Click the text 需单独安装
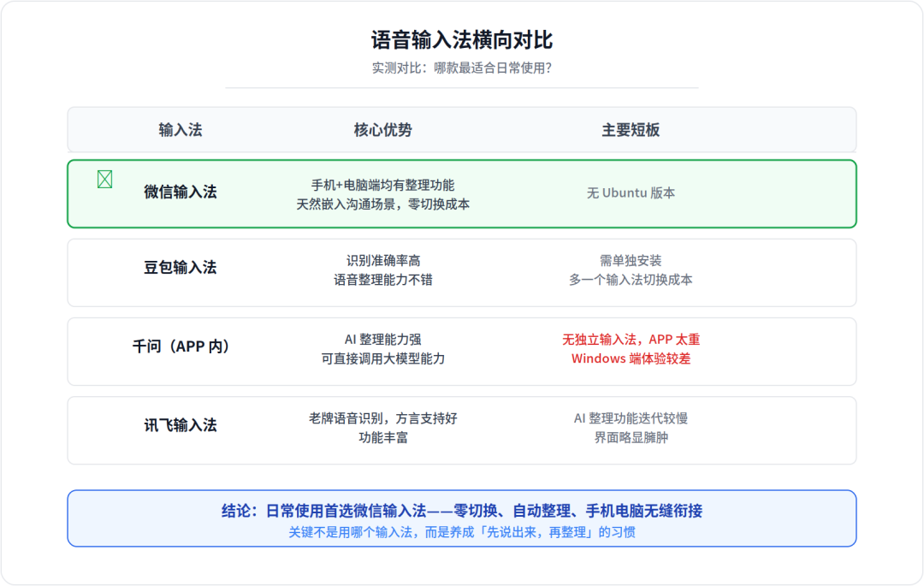 (631, 260)
